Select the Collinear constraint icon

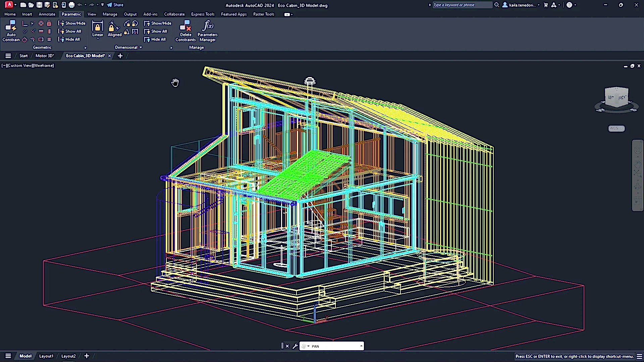point(33,23)
